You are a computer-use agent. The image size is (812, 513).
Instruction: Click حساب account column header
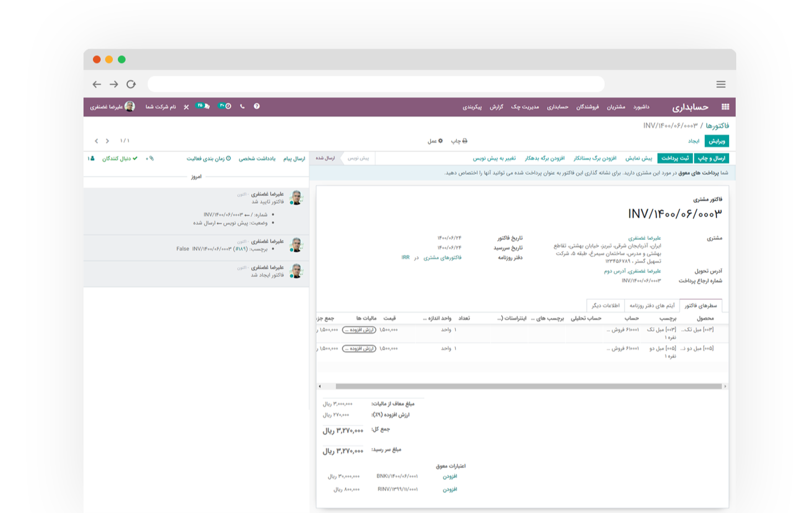tap(632, 318)
